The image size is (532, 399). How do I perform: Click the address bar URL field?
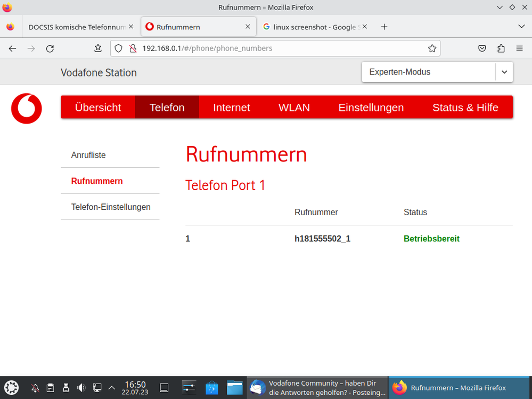point(275,48)
